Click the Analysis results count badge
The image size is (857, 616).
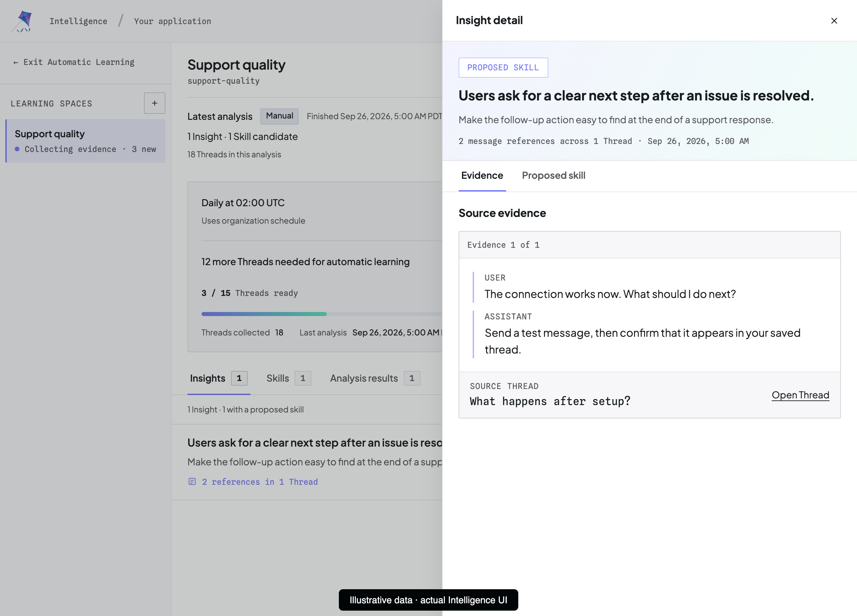point(411,378)
